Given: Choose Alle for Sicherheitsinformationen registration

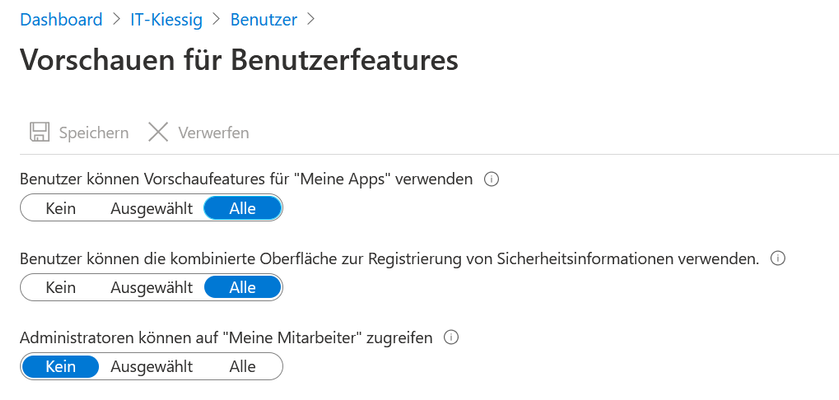Looking at the screenshot, I should coord(242,288).
